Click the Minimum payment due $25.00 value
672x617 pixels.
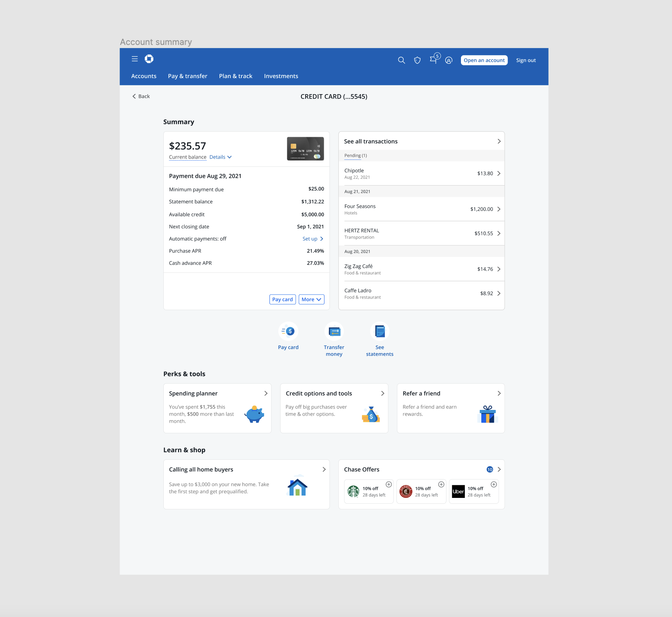point(316,189)
